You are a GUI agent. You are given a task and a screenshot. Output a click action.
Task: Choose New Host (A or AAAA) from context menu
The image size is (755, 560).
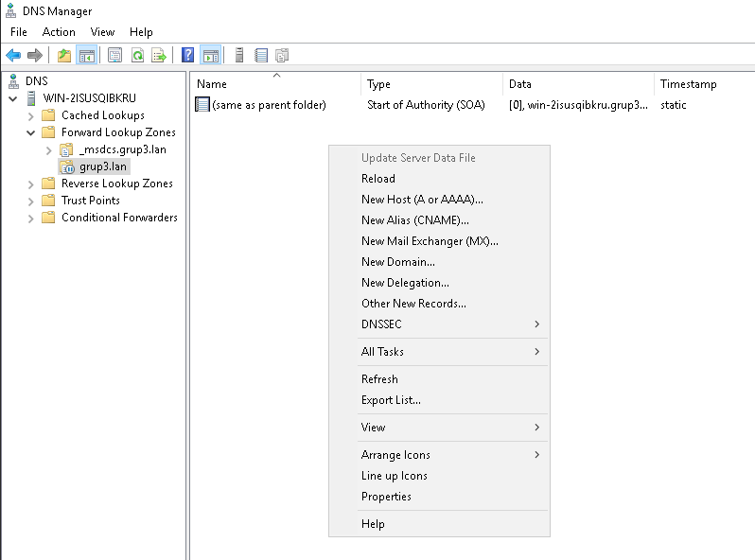click(x=422, y=200)
